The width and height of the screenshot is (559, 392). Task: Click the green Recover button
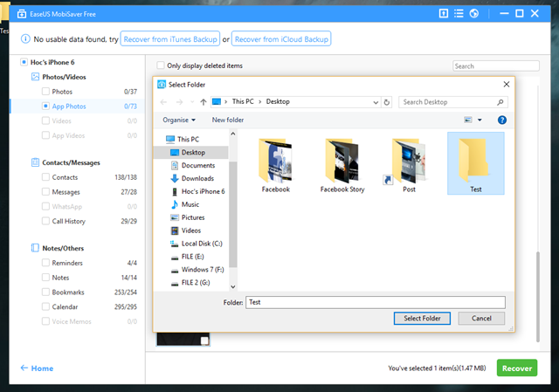[517, 368]
